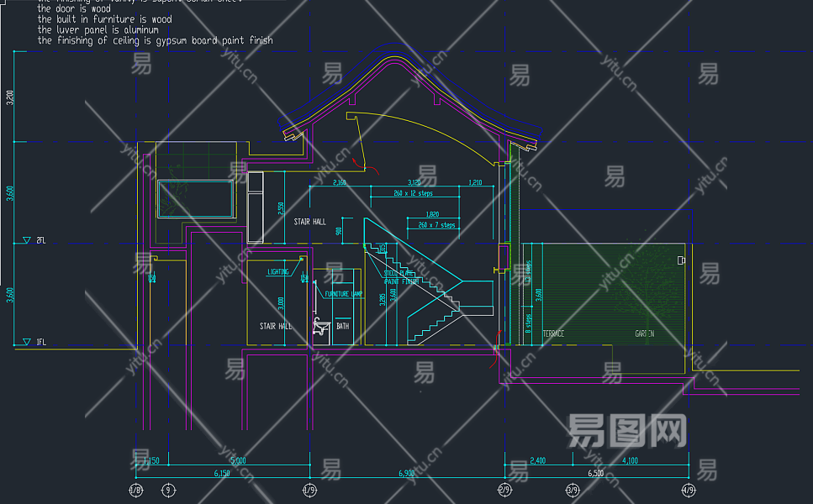Image resolution: width=813 pixels, height=504 pixels.
Task: Click the LIGHTING annotation
Action: [278, 272]
